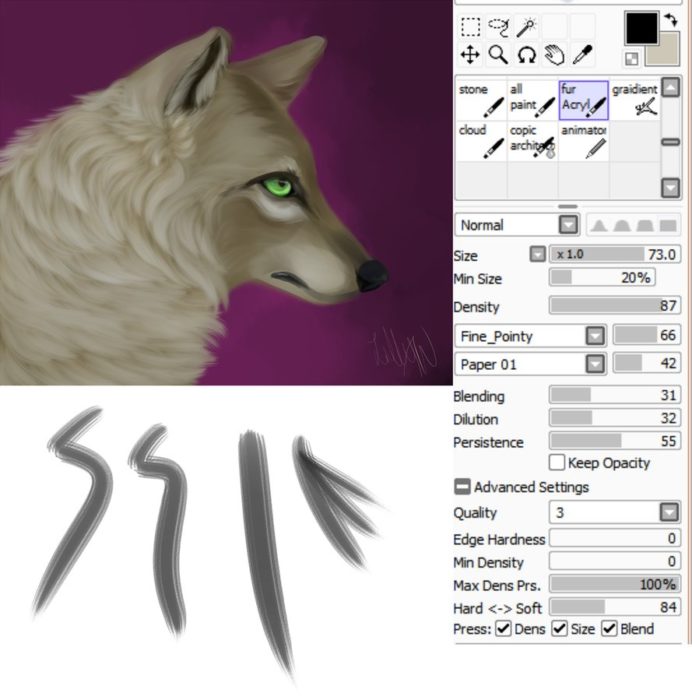Select the lasso selection tool
Screen dimensions: 692x700
pyautogui.click(x=499, y=27)
